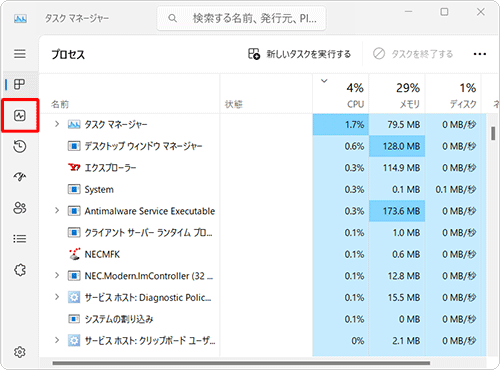Click the 15.5 MB memory cell

[397, 297]
